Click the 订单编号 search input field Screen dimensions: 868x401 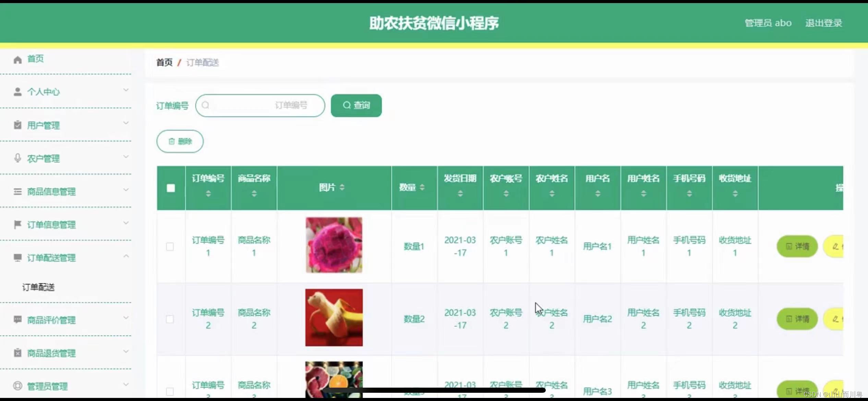tap(260, 106)
